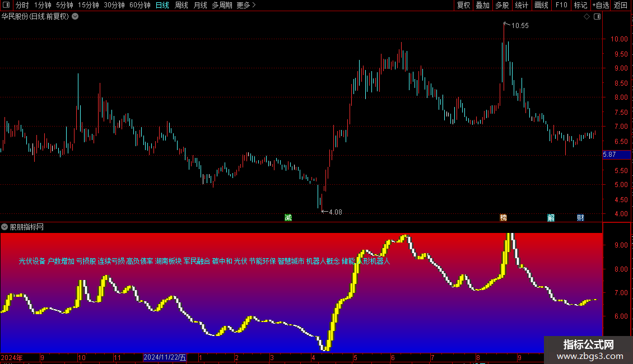Click month 10 on the time axis
This screenshot has width=633, height=364.
tap(82, 357)
